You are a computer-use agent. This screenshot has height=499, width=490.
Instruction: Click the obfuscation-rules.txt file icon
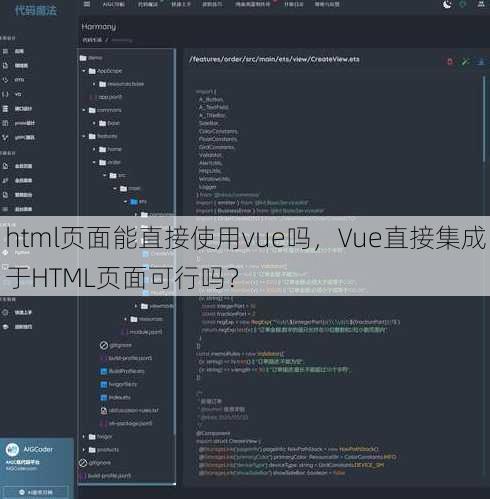(x=104, y=411)
